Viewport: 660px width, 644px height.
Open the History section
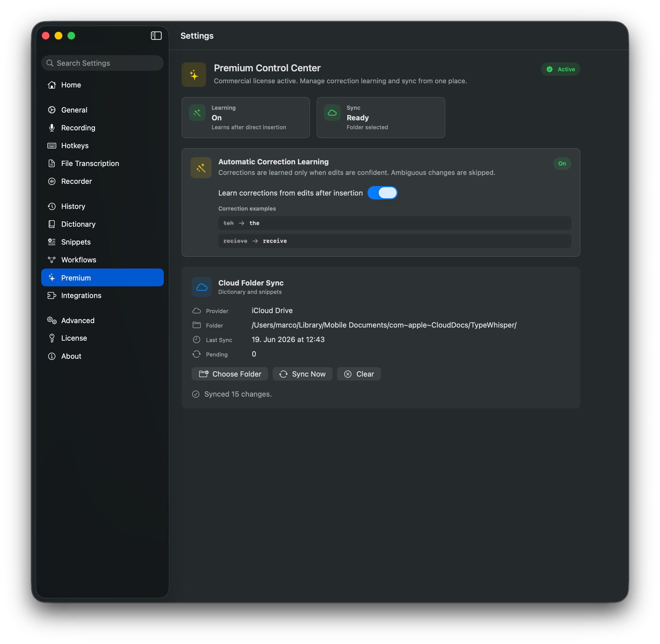pyautogui.click(x=102, y=206)
